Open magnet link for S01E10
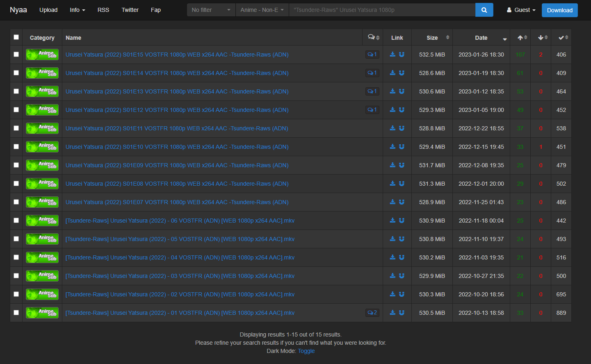The width and height of the screenshot is (591, 364). click(x=402, y=147)
